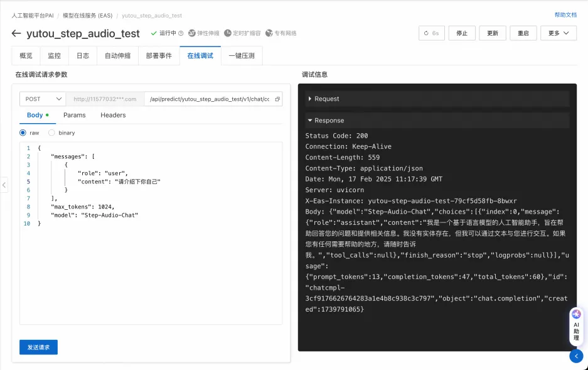
Task: Collapse the right panel via blue chevron
Action: point(576,356)
